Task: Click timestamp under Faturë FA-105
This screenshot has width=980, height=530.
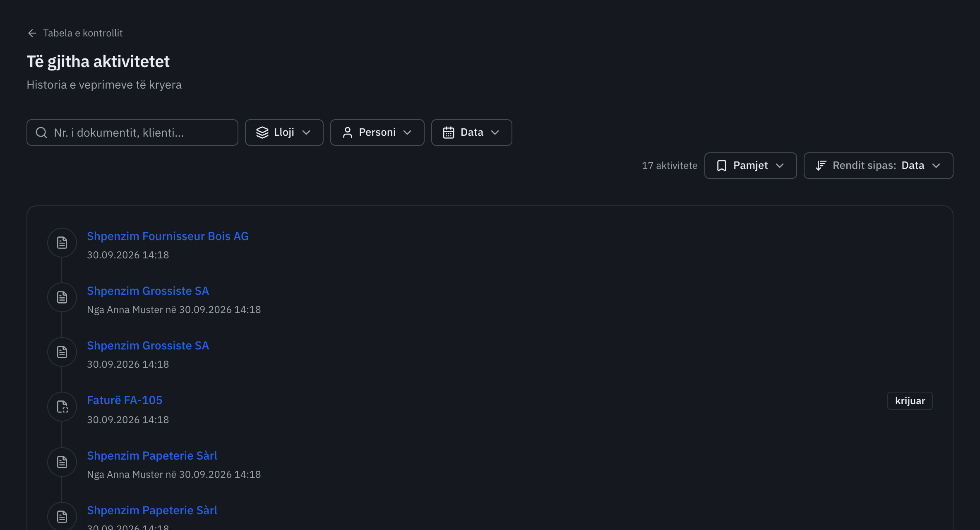Action: pyautogui.click(x=128, y=420)
